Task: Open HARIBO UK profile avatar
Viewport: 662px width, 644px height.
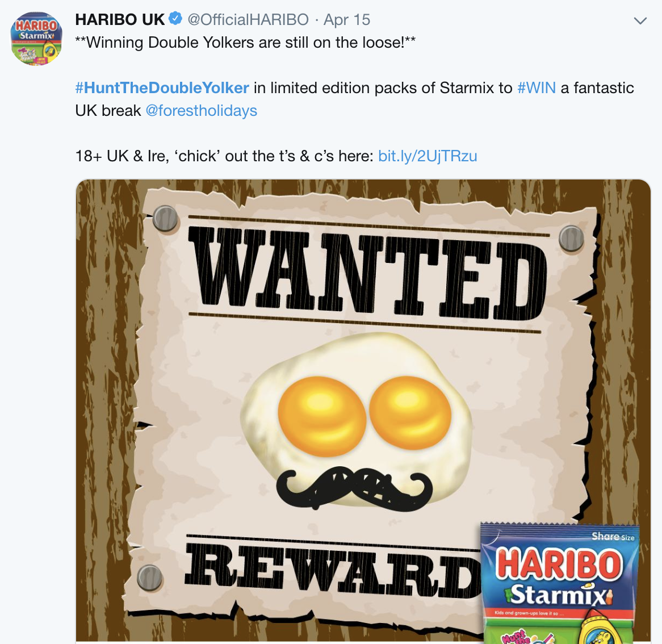Action: 36,39
